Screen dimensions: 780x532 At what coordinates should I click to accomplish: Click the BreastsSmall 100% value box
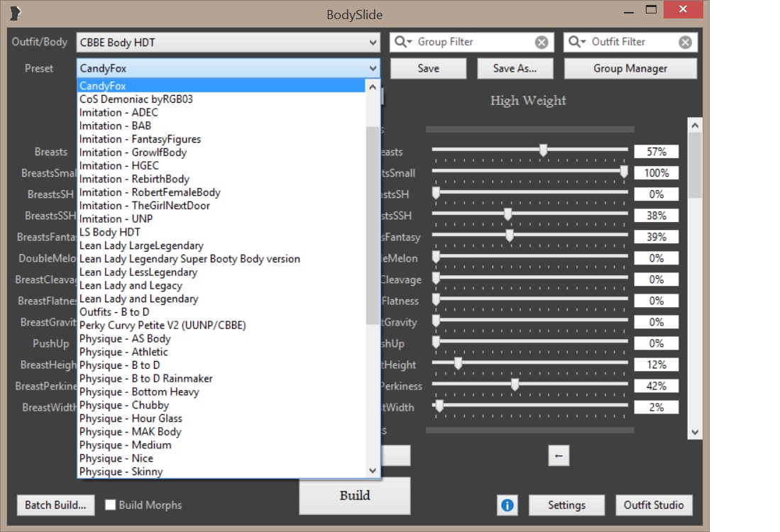pyautogui.click(x=656, y=173)
